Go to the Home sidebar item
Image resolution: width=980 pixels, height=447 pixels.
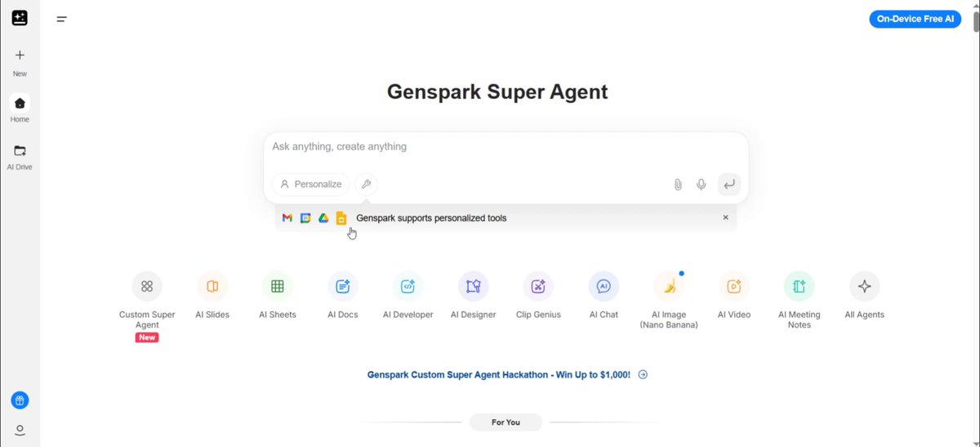[20, 109]
